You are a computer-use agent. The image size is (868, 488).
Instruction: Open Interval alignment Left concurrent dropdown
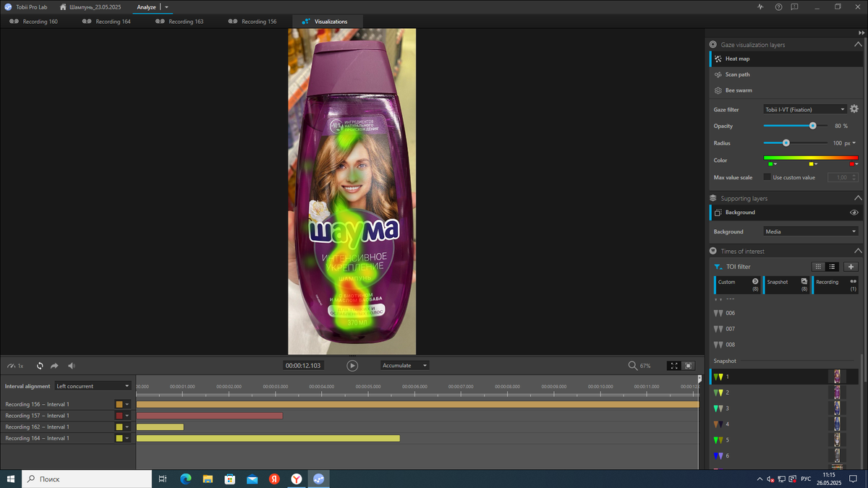click(93, 386)
